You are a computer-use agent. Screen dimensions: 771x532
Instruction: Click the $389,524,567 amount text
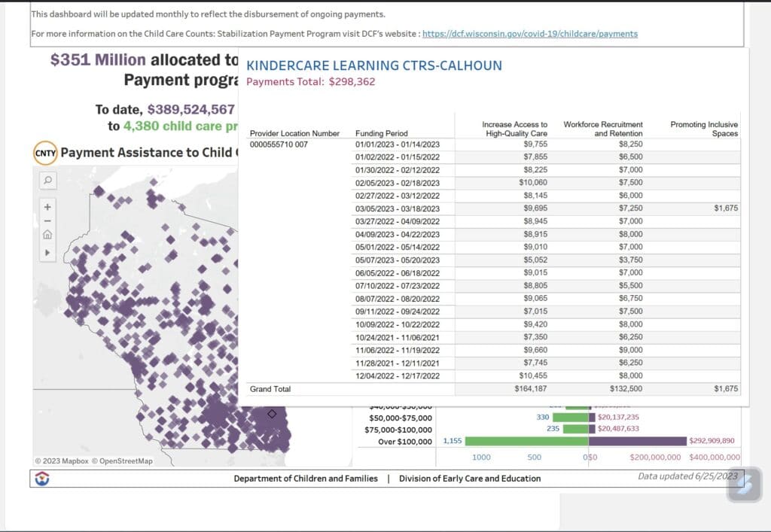pyautogui.click(x=190, y=109)
